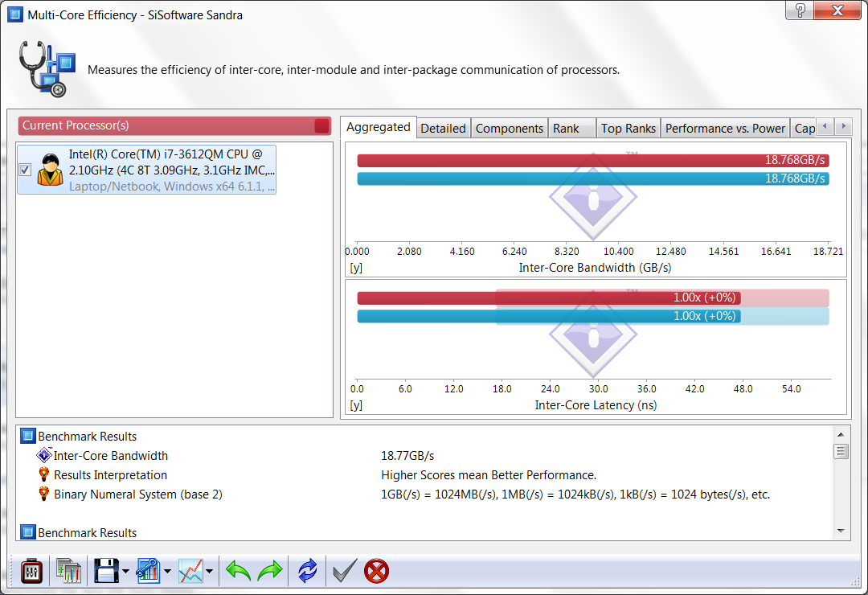The image size is (868, 595).
Task: Click 'Higher Scores mean Better Performance.' text
Action: pos(489,475)
